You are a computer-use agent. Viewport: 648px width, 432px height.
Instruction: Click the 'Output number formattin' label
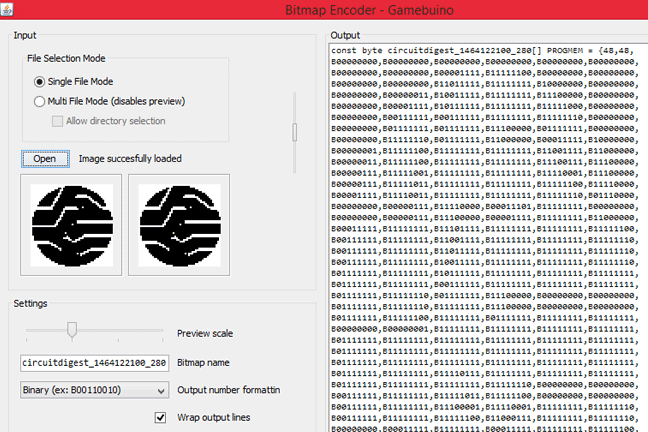pos(229,390)
